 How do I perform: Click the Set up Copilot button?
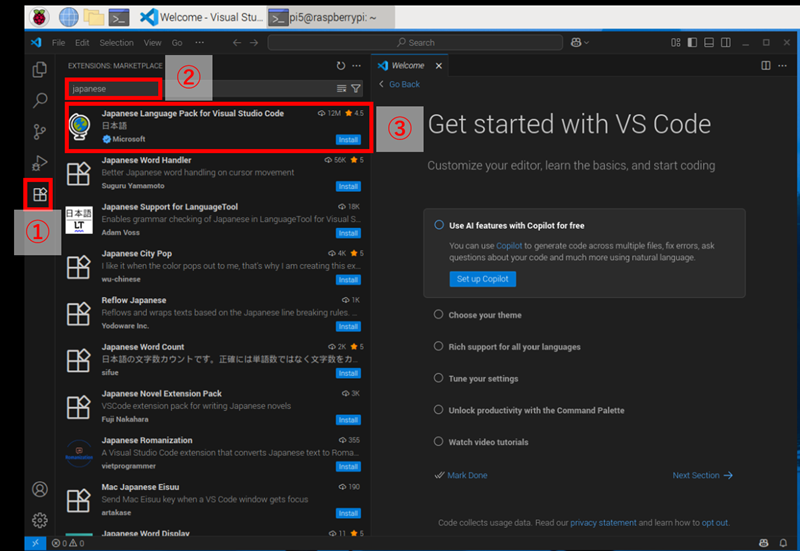tap(483, 279)
